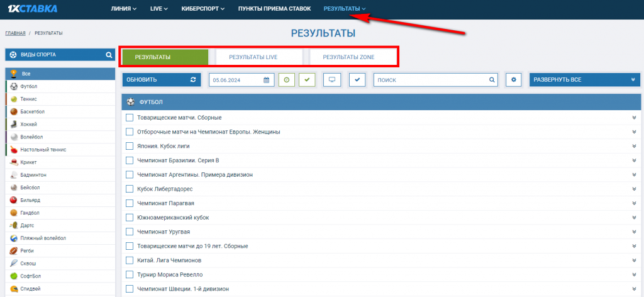Select Сквош sport

click(60, 263)
